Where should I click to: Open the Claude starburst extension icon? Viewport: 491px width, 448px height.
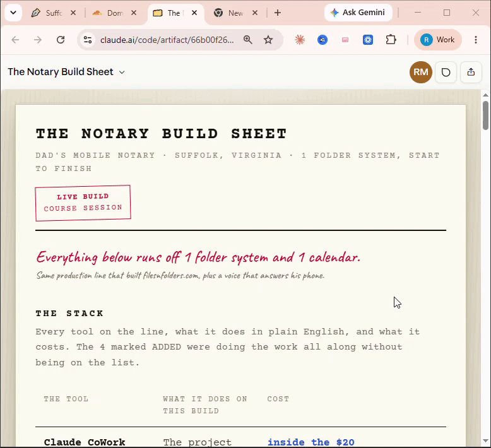pyautogui.click(x=300, y=40)
